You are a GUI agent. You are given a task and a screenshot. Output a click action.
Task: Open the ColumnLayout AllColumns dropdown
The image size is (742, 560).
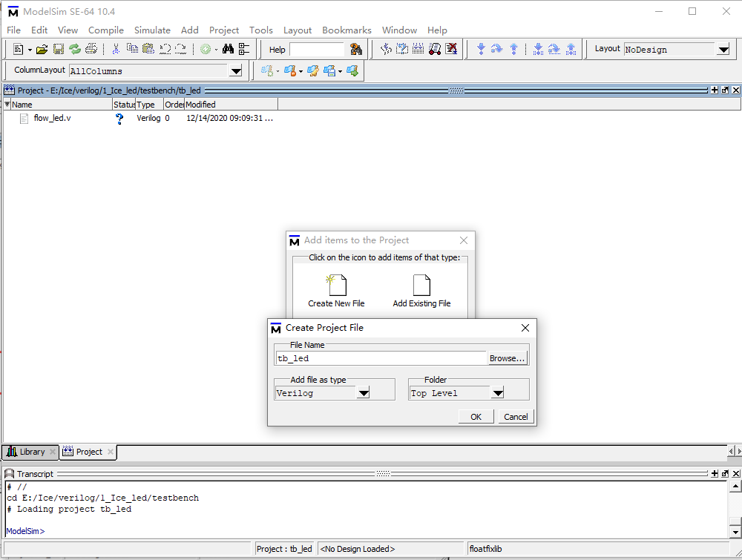(236, 70)
